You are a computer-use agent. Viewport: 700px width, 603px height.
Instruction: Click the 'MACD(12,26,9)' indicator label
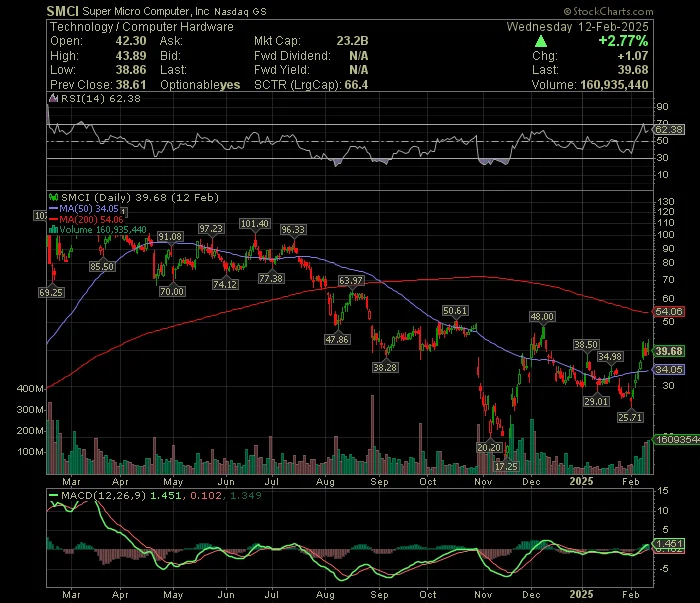104,495
